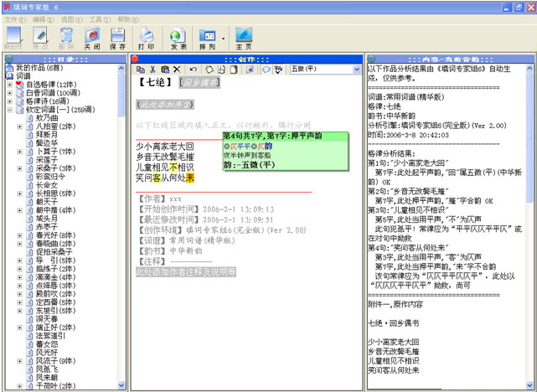Click the red circle icon on 创作 header

(135, 59)
